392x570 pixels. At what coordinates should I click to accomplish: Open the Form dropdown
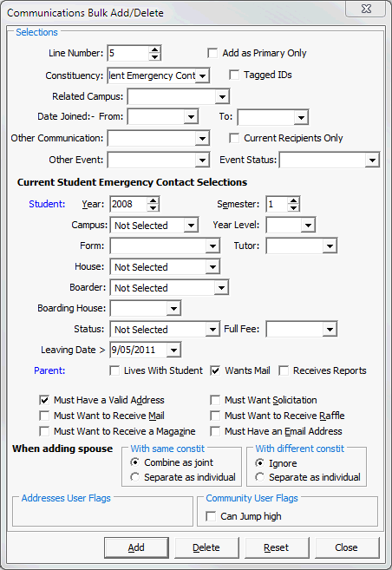(x=212, y=246)
